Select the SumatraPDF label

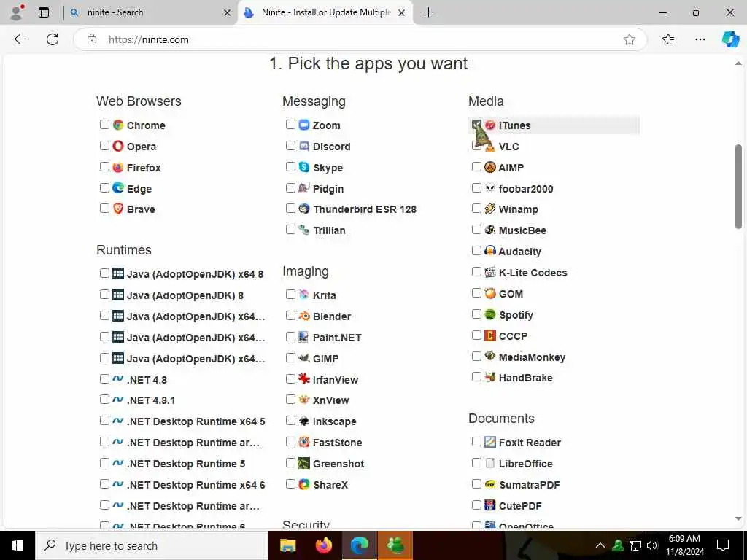pyautogui.click(x=530, y=485)
